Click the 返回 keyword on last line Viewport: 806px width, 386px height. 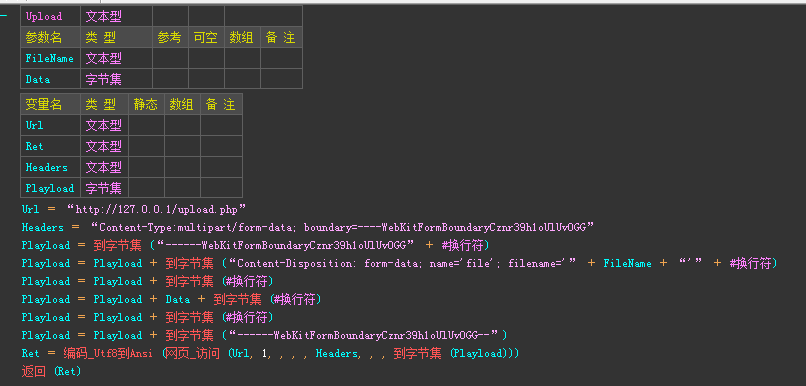[34, 371]
